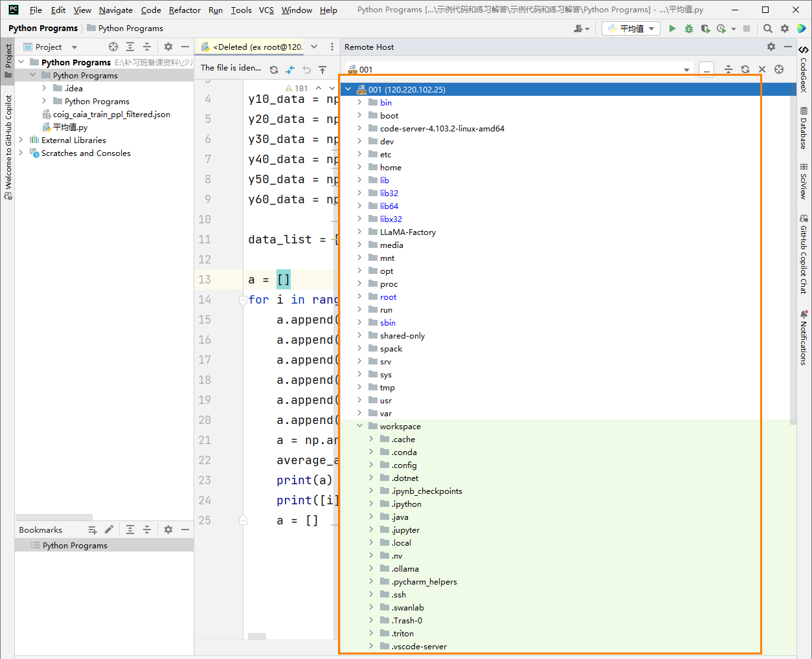Open the Refactor menu
The image size is (812, 659).
[185, 10]
